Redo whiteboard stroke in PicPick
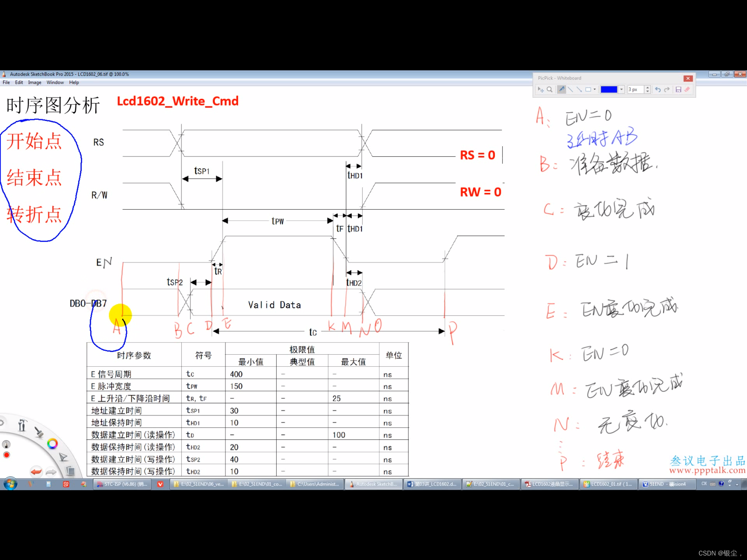Viewport: 747px width, 560px height. point(667,90)
